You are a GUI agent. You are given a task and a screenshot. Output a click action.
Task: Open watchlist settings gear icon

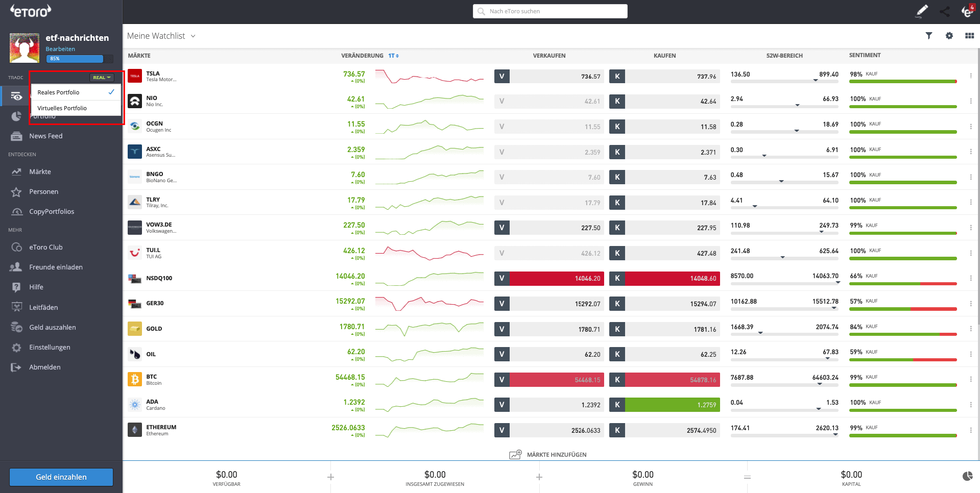pyautogui.click(x=949, y=36)
